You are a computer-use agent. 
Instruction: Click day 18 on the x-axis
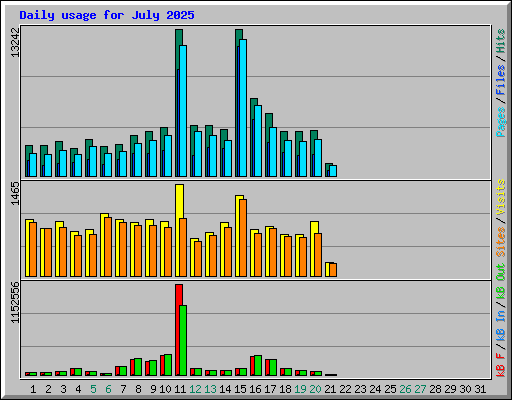coord(285,389)
